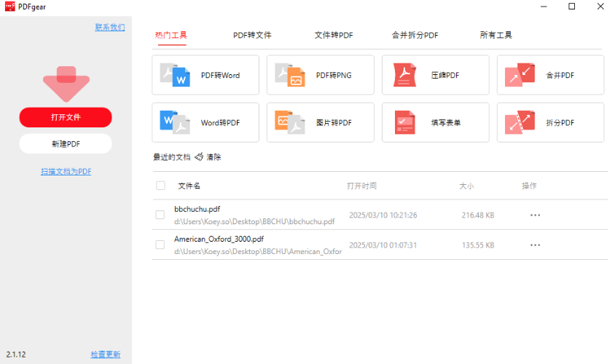Open American_Oxford_3000.pdf from recent list
The width and height of the screenshot is (615, 364).
tap(219, 239)
